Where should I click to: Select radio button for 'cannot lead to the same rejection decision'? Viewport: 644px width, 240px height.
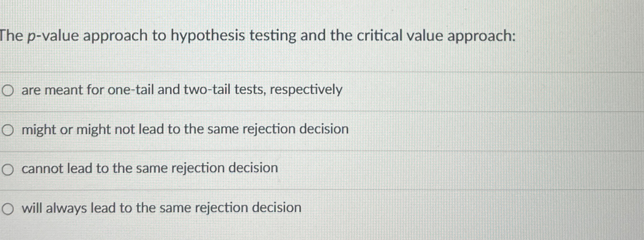[9, 168]
